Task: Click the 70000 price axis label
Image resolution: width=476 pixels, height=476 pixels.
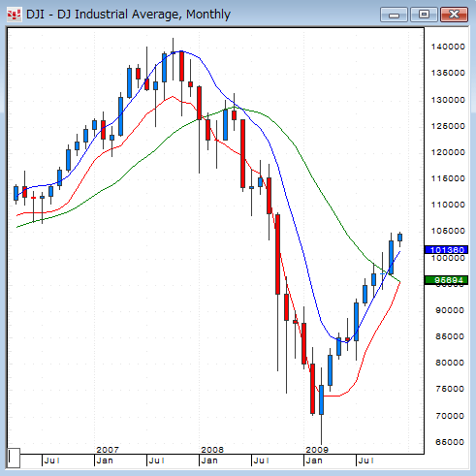Action: coord(450,416)
